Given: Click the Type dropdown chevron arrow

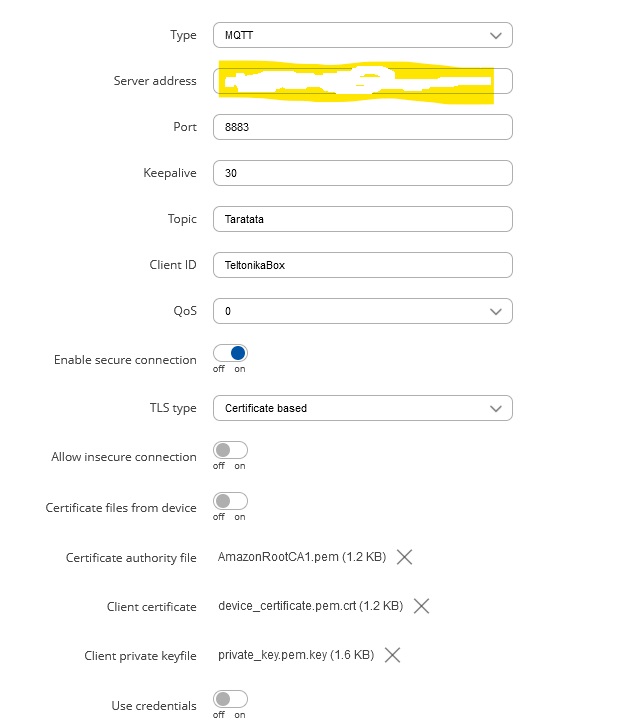Looking at the screenshot, I should pyautogui.click(x=496, y=35).
